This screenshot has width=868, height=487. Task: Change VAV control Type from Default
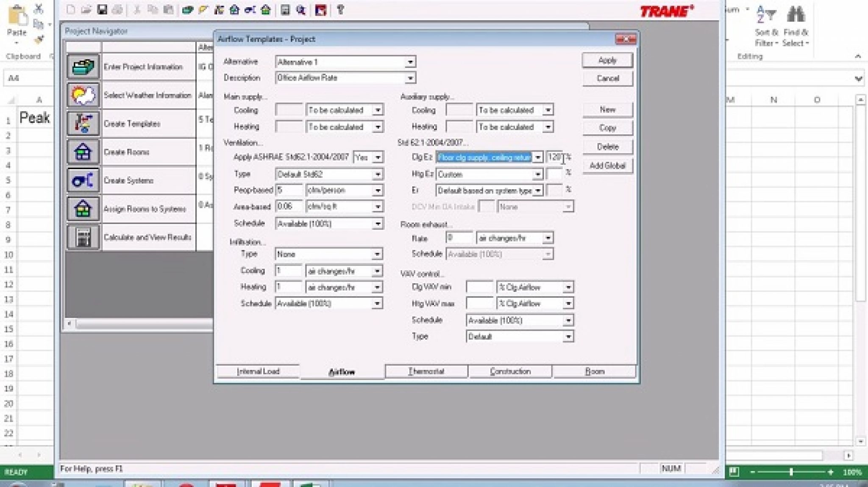coord(569,336)
